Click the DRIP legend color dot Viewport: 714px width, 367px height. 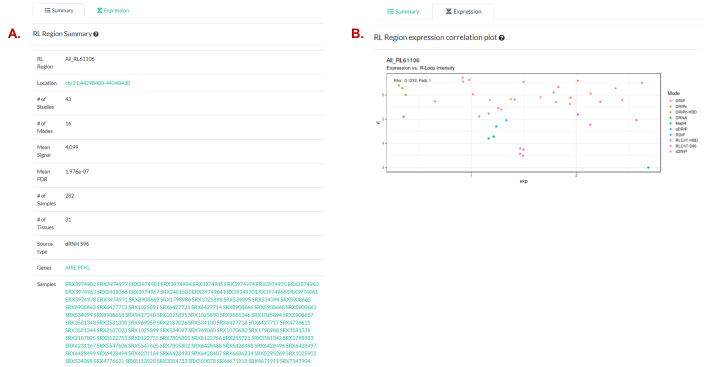point(671,101)
